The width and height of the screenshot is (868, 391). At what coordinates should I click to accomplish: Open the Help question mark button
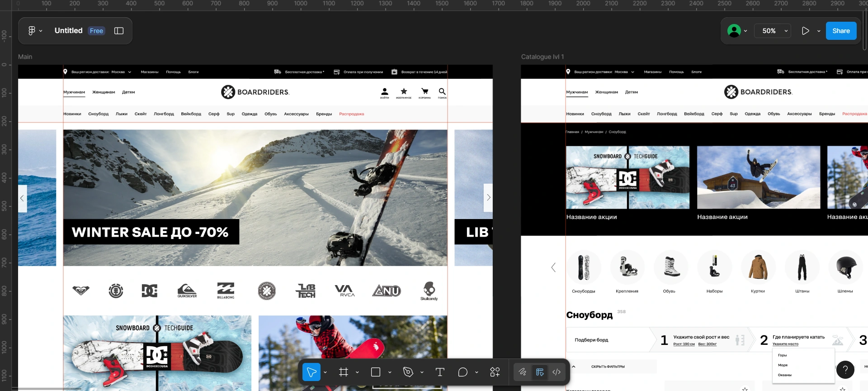pyautogui.click(x=845, y=370)
